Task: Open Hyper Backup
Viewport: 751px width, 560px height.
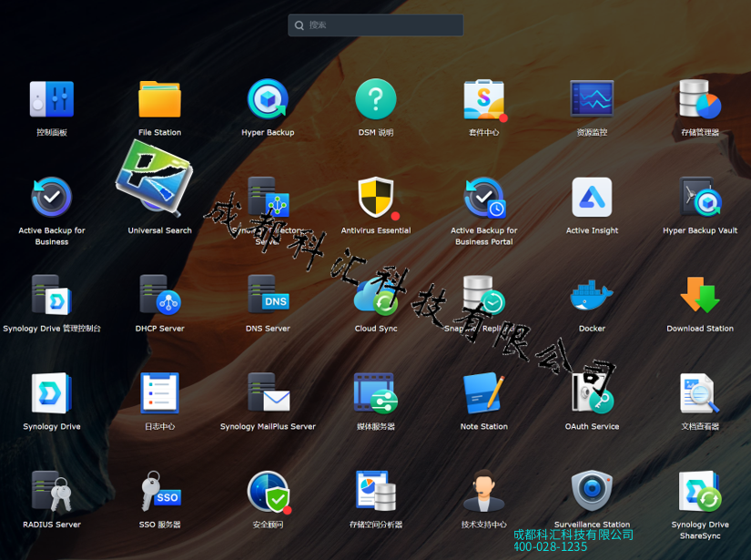Action: (268, 99)
